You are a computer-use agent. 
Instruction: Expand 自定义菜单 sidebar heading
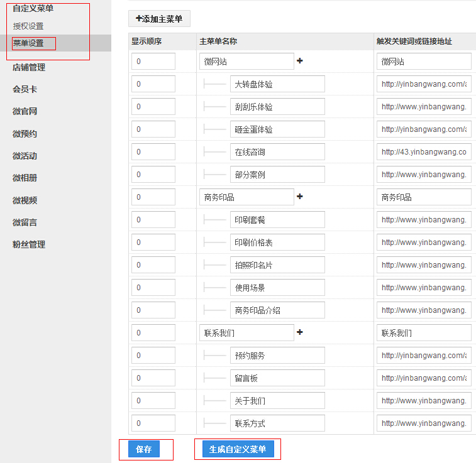pos(33,8)
